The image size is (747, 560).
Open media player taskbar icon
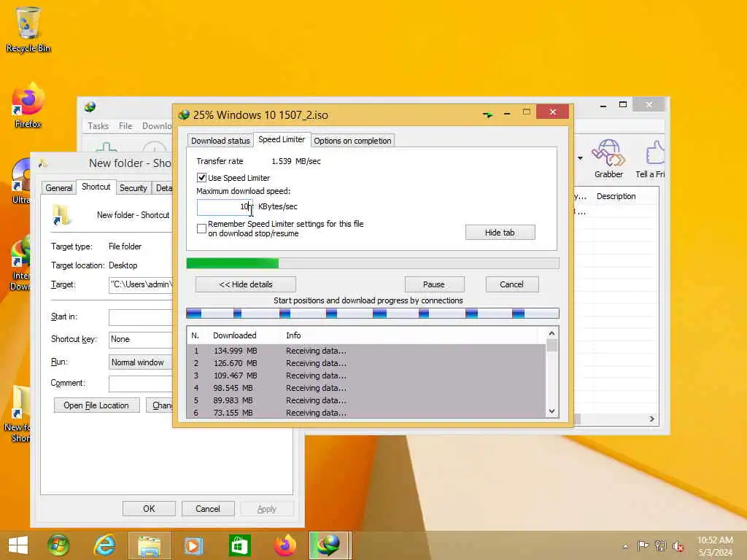pyautogui.click(x=193, y=545)
